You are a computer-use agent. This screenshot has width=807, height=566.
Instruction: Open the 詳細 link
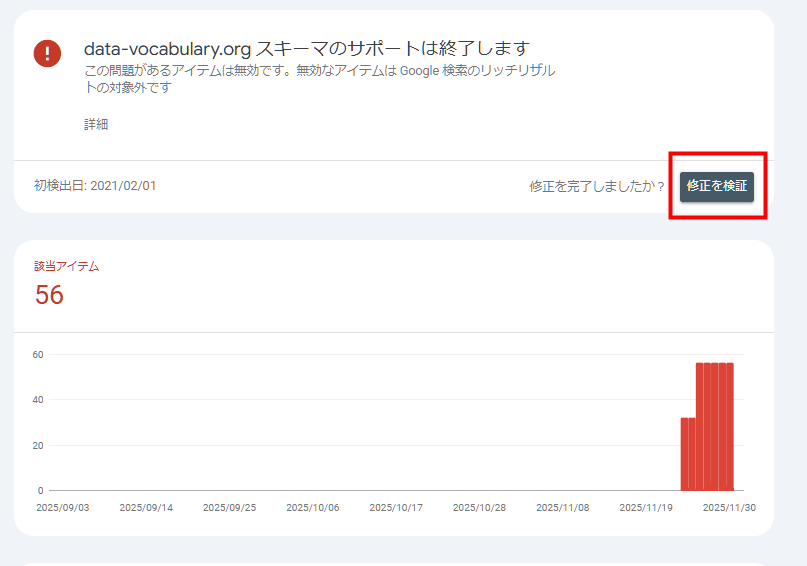[x=96, y=124]
